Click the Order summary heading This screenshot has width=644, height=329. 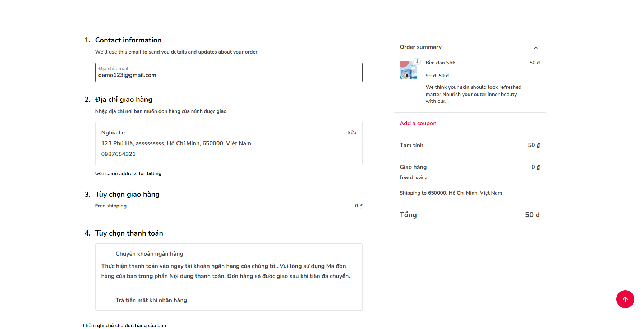(420, 47)
